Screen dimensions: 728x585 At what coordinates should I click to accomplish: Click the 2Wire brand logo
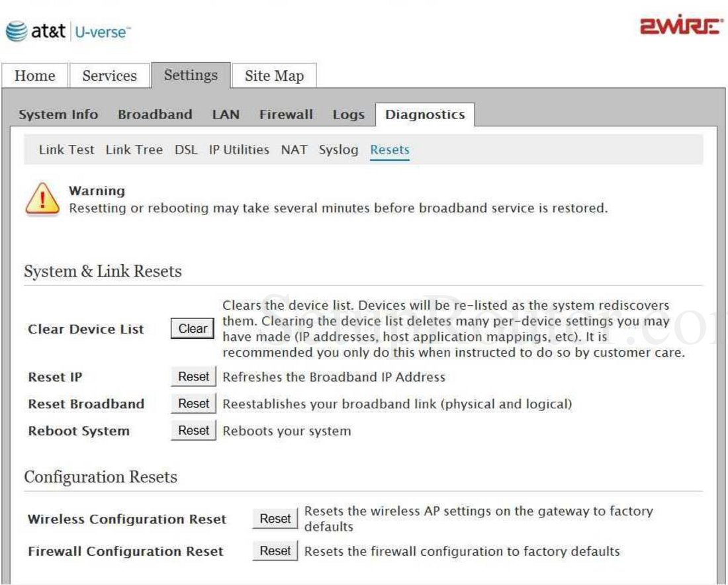[x=680, y=28]
